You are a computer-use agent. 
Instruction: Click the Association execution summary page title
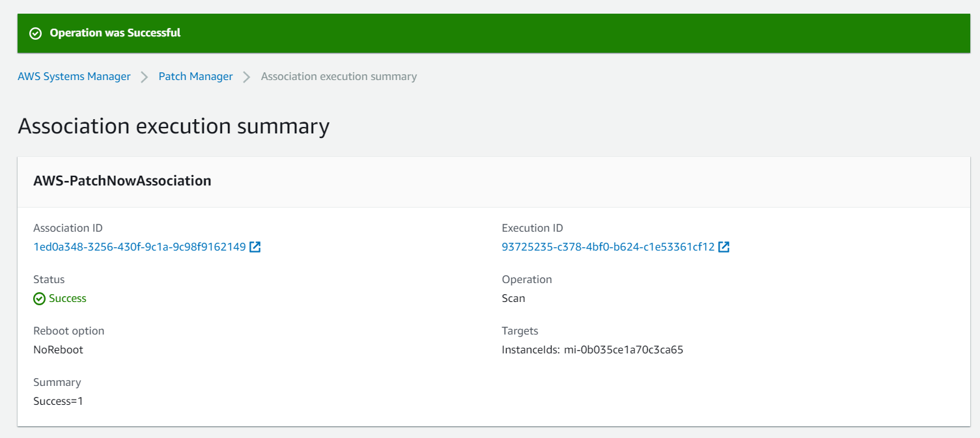175,126
